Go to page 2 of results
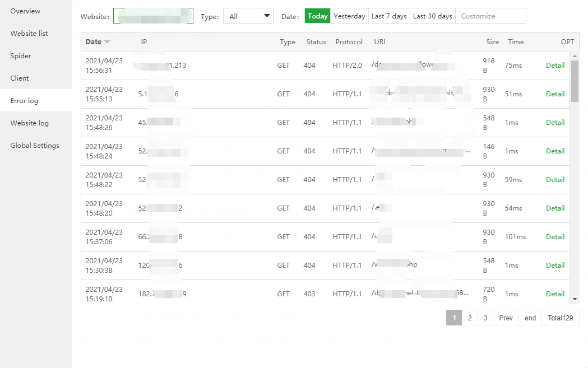588x368 pixels. coord(470,318)
